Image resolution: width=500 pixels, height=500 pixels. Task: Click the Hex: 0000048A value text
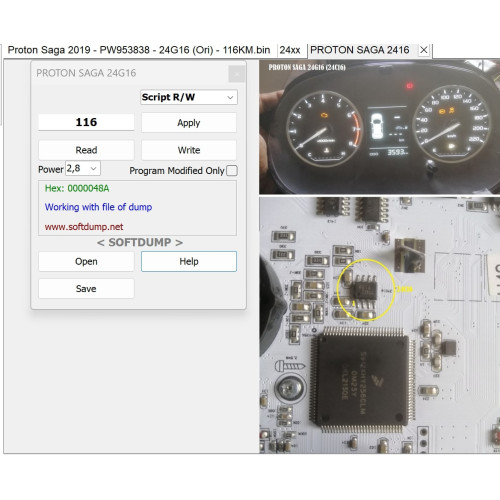pos(77,188)
